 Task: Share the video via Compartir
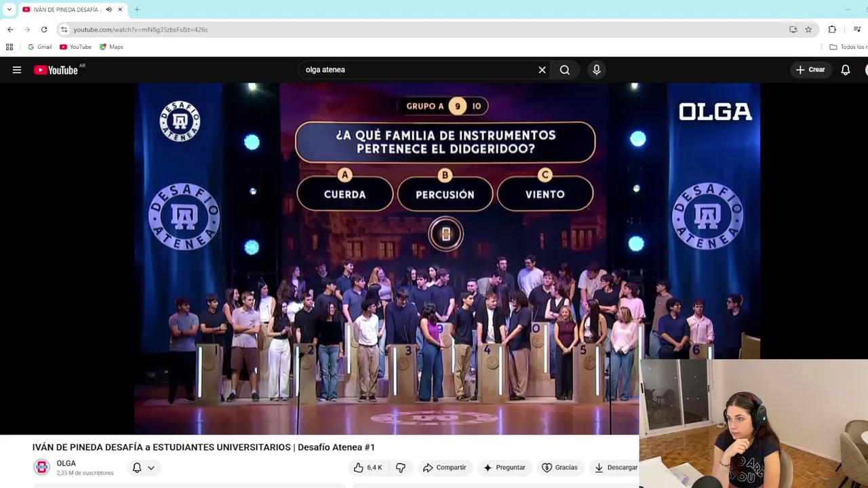(444, 468)
